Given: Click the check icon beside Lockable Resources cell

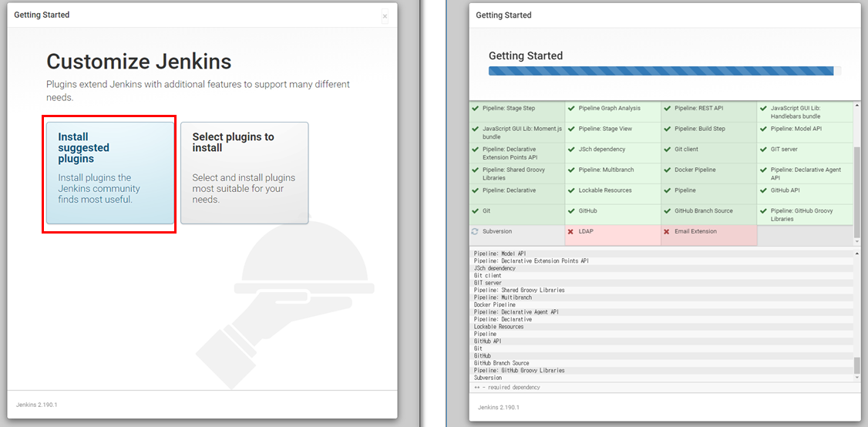Looking at the screenshot, I should [571, 190].
